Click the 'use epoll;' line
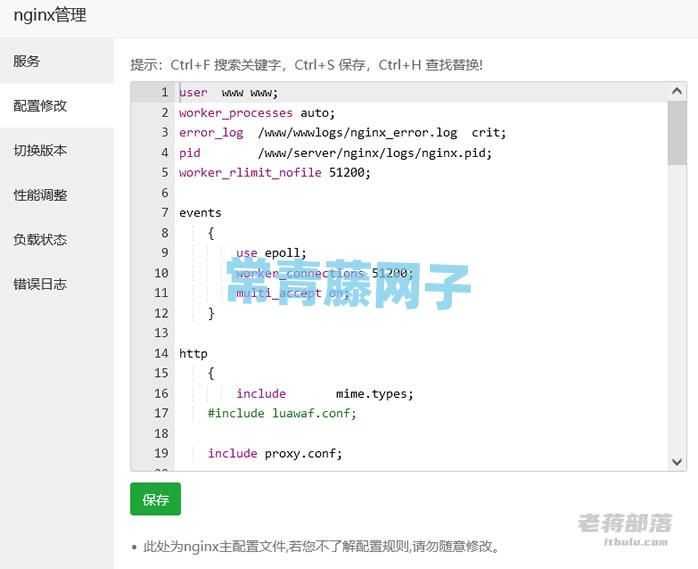 pyautogui.click(x=271, y=253)
